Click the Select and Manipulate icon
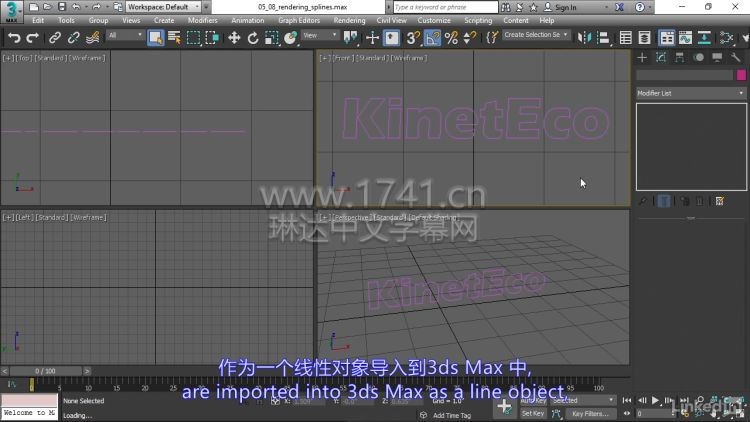Viewport: 750px width, 422px height. pos(372,37)
